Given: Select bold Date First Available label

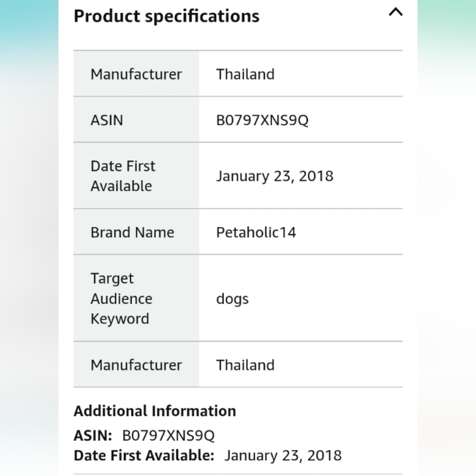Looking at the screenshot, I should pos(144,456).
